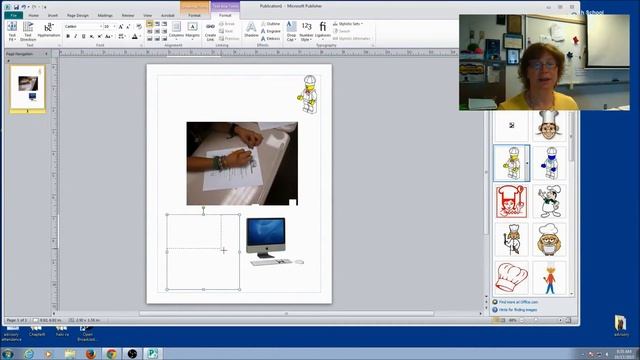Switch to the Insert tab
This screenshot has width=640, height=360.
[53, 16]
